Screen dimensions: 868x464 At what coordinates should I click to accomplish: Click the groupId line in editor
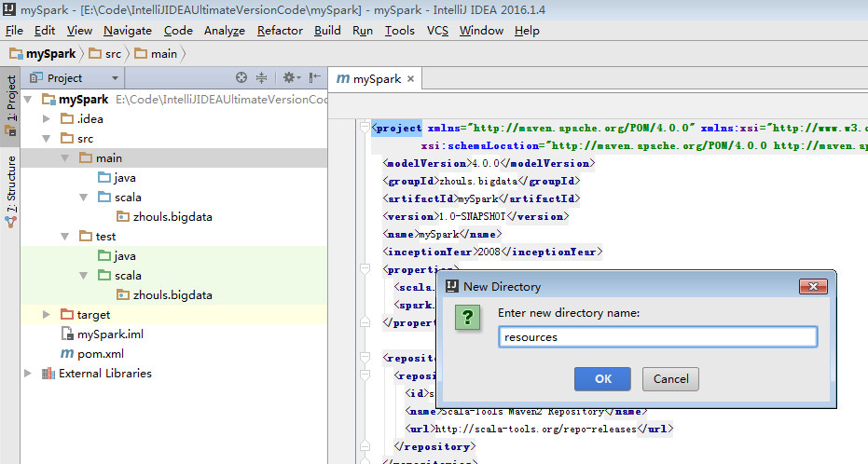(481, 181)
